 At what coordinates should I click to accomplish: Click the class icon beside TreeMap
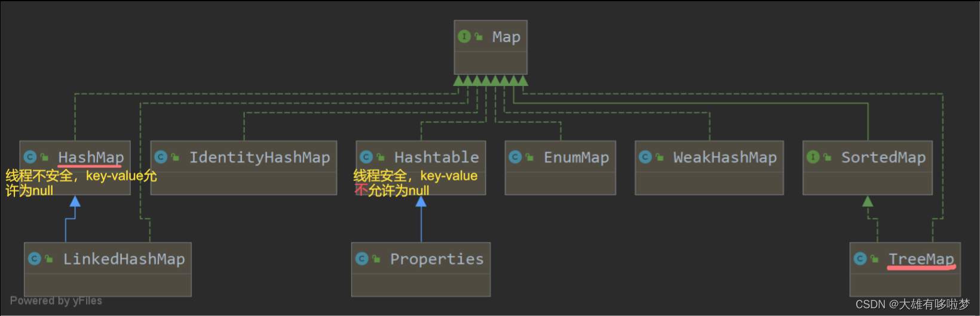860,259
